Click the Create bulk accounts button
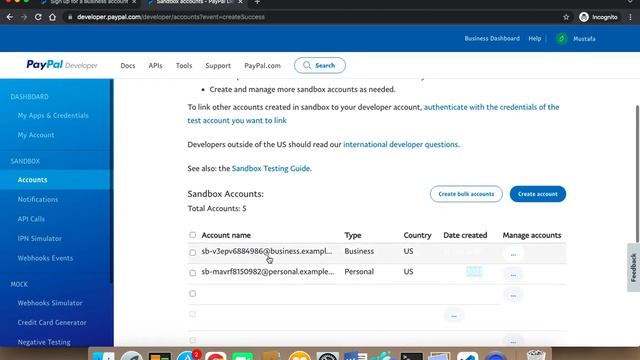Image resolution: width=640 pixels, height=360 pixels. coord(466,194)
